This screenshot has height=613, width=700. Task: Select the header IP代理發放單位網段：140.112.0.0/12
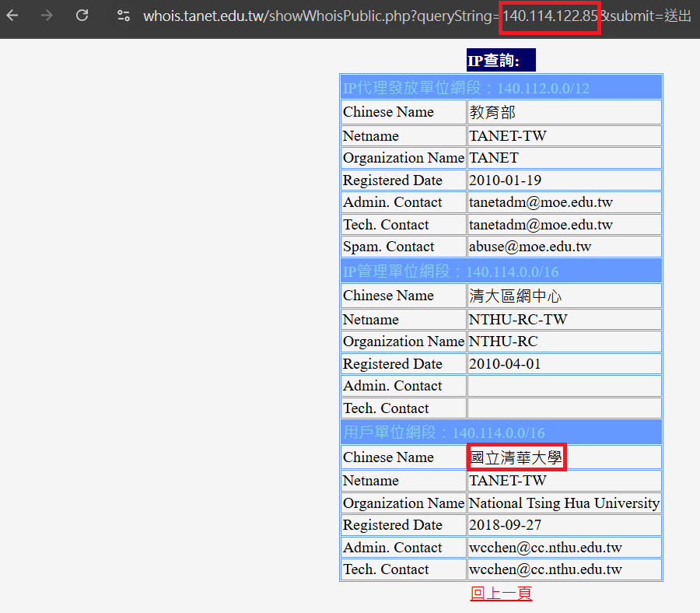point(501,87)
